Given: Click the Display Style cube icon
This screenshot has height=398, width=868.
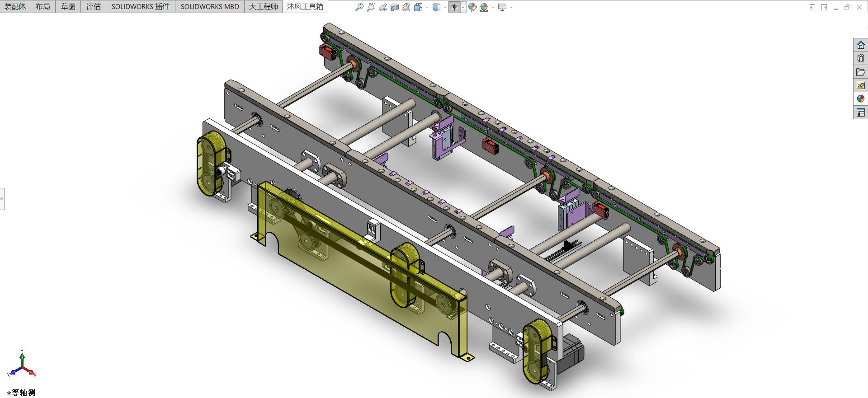Looking at the screenshot, I should click(436, 7).
